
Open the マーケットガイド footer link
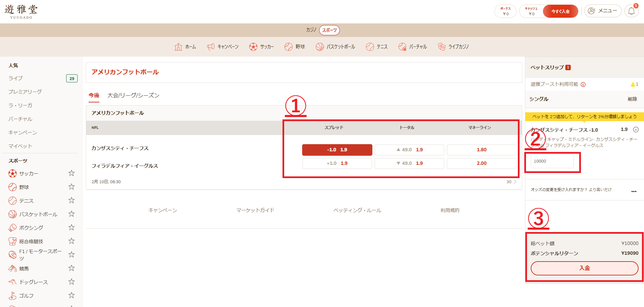[x=255, y=210]
